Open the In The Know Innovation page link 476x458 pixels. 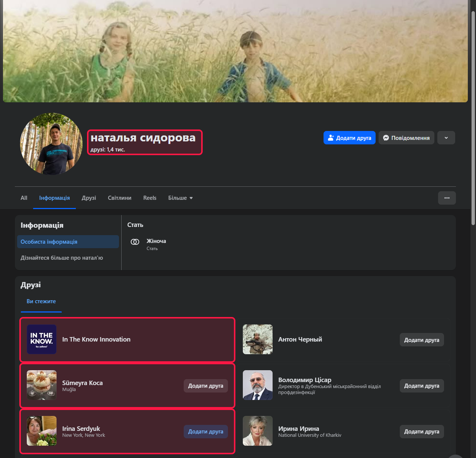point(96,339)
